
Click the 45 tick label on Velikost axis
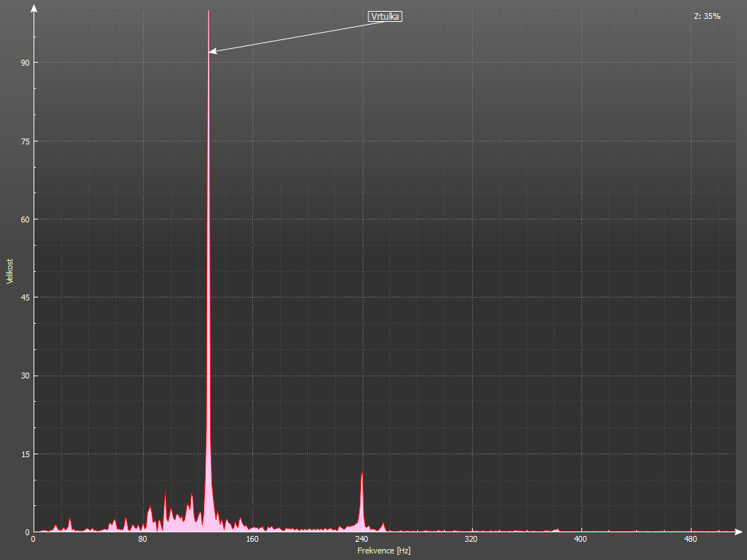pos(25,297)
